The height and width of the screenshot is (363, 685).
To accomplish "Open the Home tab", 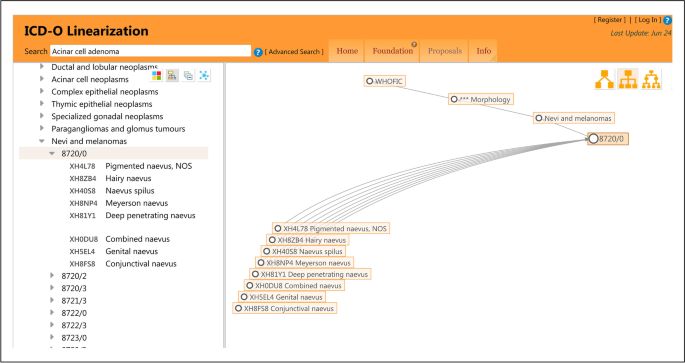I will (x=347, y=51).
